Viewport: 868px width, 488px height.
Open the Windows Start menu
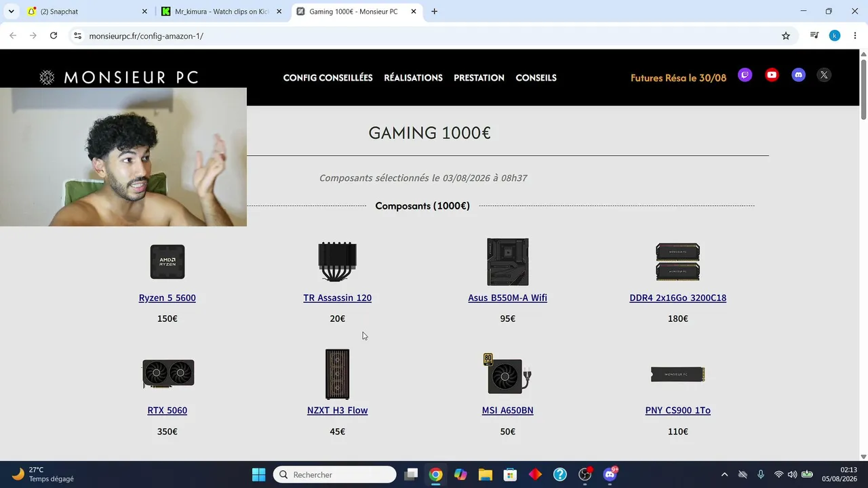click(x=258, y=474)
